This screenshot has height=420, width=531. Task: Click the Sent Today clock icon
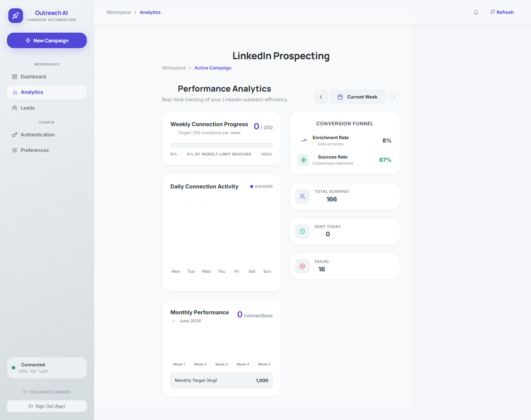(x=302, y=231)
